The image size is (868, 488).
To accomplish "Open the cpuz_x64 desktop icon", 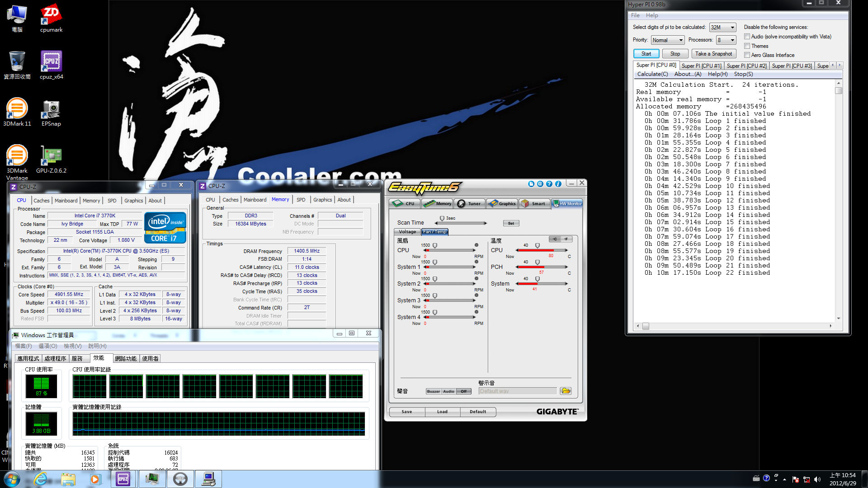I will [51, 66].
